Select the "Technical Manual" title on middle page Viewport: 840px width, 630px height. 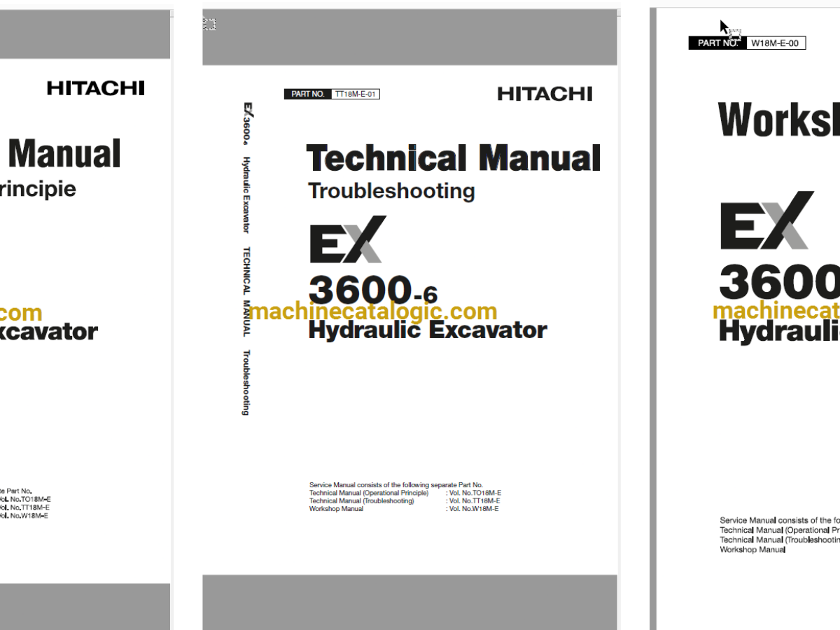(x=454, y=158)
